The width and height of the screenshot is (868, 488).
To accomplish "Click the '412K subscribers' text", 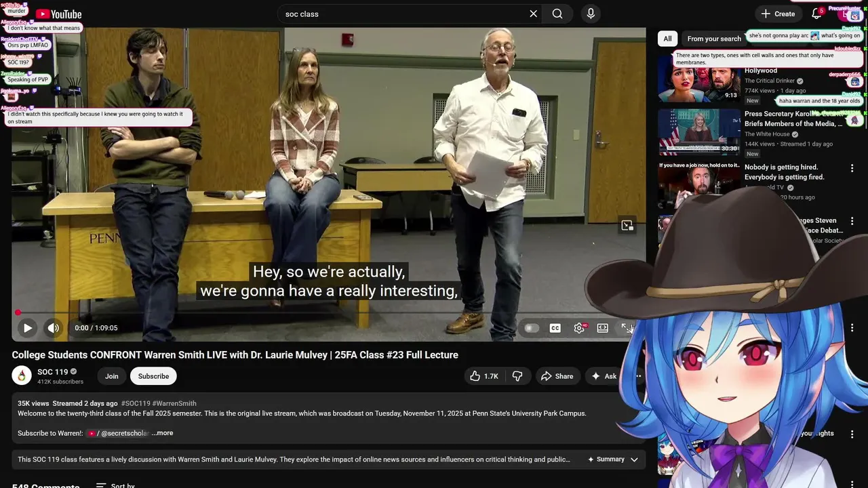I will click(x=60, y=382).
